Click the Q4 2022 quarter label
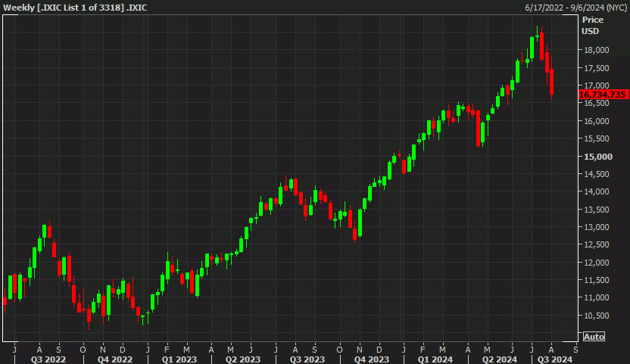The height and width of the screenshot is (364, 630). click(115, 359)
